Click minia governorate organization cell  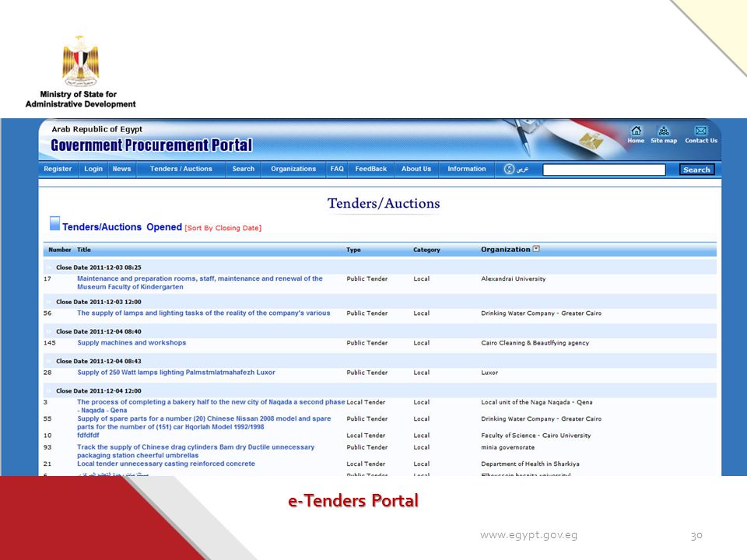[508, 447]
